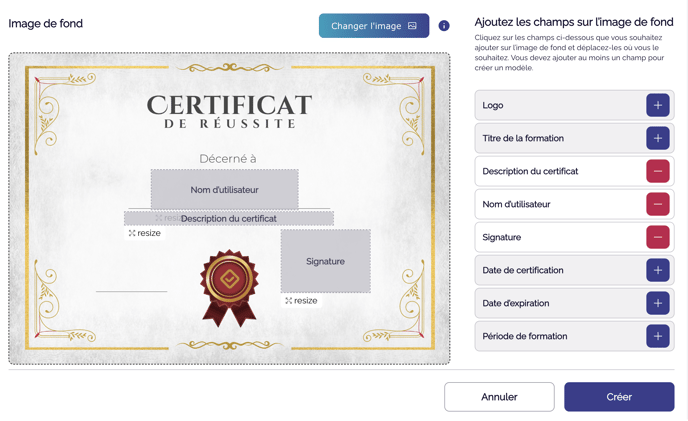Viewport: 688px width, 421px height.
Task: Click the CERTIFICAT title on background image
Action: pyautogui.click(x=229, y=105)
